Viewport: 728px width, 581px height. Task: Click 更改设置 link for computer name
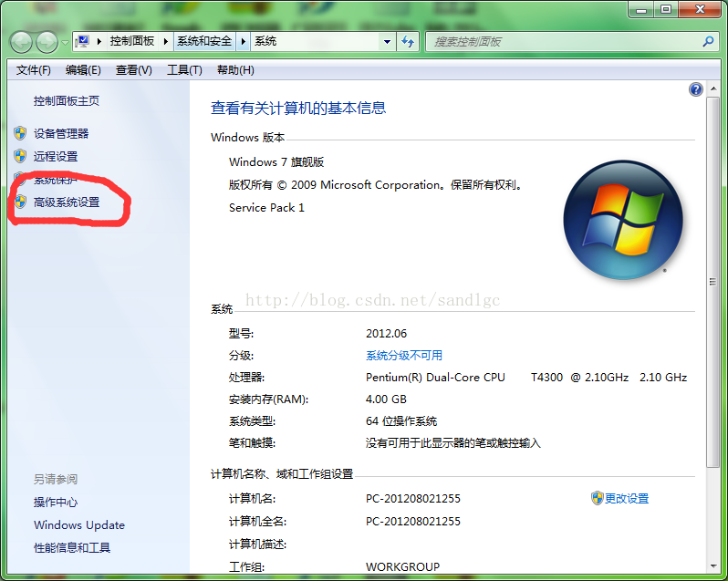(627, 498)
